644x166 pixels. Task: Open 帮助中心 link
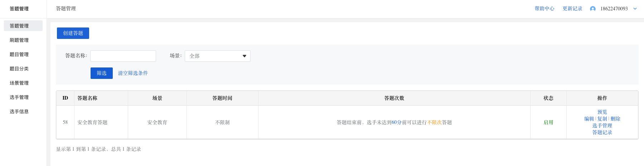click(x=544, y=9)
